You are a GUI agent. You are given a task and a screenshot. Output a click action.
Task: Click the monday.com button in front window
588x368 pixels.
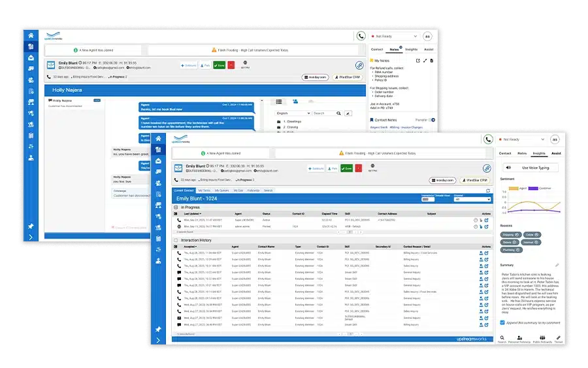click(442, 180)
